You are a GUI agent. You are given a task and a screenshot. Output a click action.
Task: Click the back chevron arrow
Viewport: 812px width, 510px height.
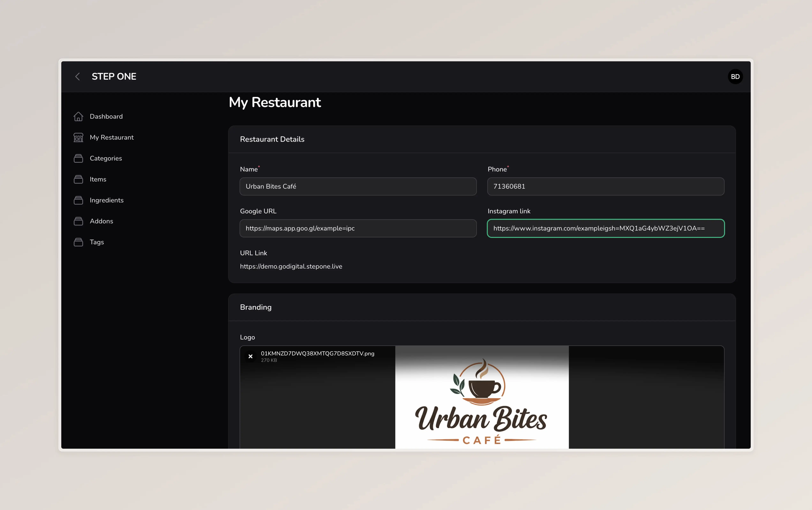pyautogui.click(x=78, y=77)
